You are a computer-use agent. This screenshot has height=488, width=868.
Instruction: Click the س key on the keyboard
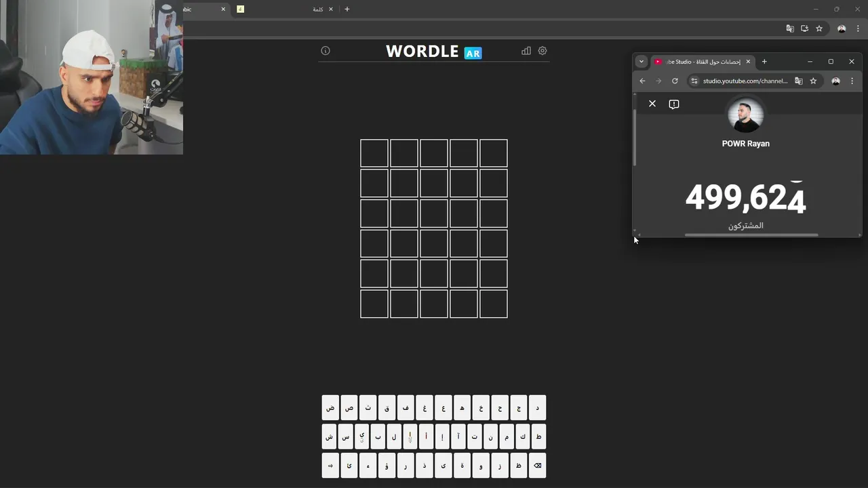[346, 436]
